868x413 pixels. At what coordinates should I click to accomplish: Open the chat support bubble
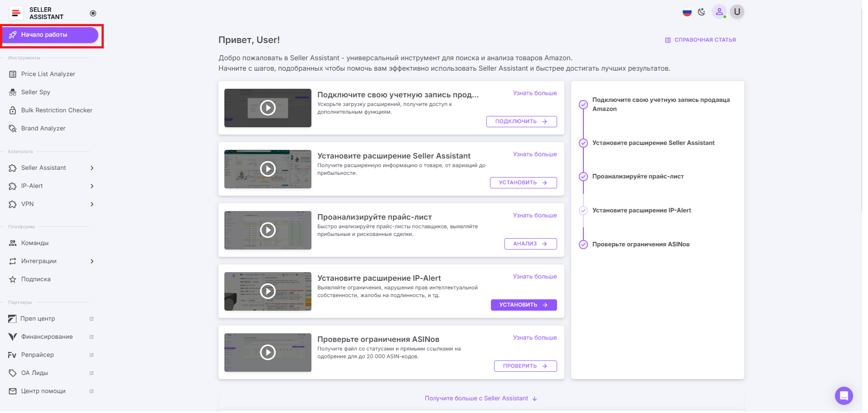(x=844, y=396)
